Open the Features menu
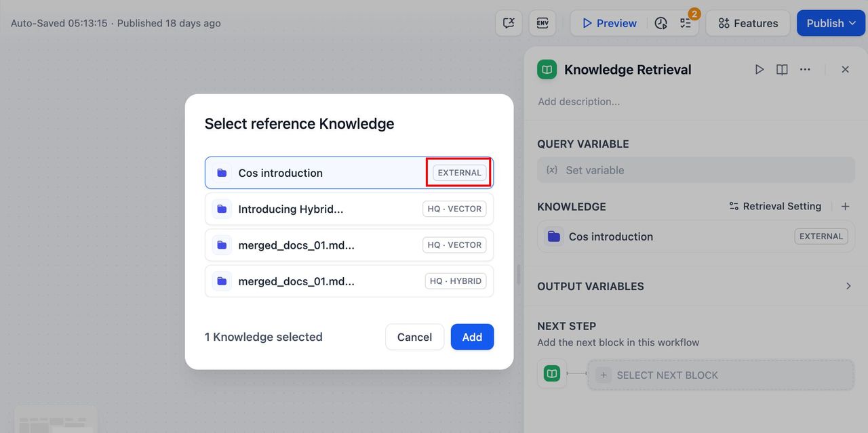The height and width of the screenshot is (433, 868). tap(747, 23)
